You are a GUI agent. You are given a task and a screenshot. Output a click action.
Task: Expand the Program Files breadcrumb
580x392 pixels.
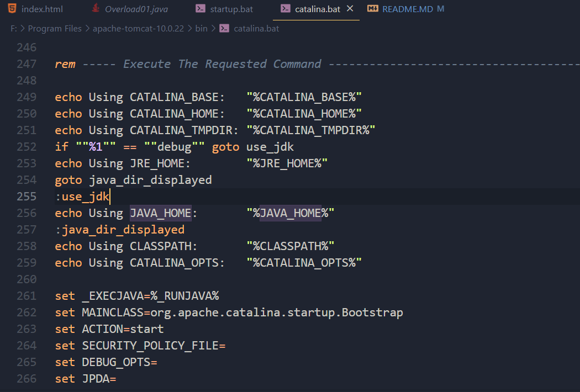click(x=55, y=28)
